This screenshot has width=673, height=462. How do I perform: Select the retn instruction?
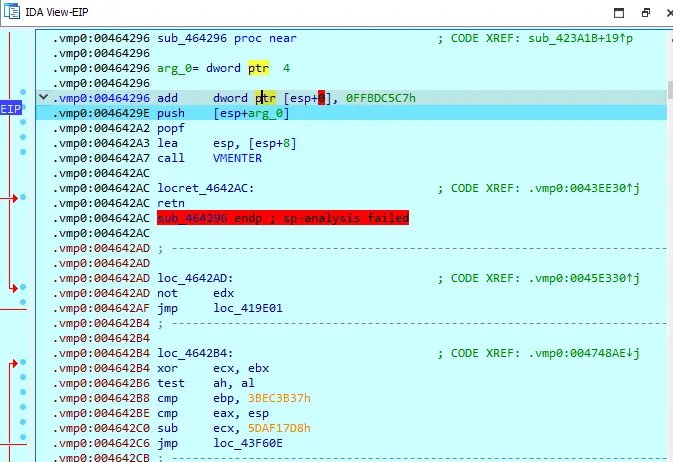171,204
